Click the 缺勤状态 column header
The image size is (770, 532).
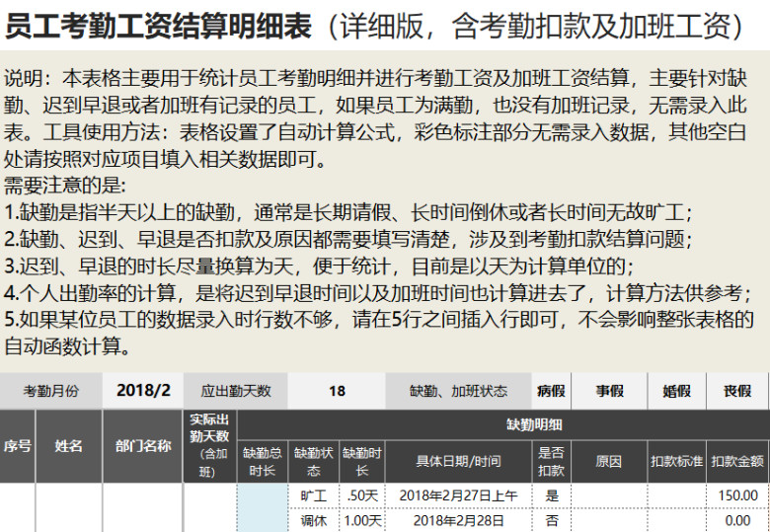(x=313, y=461)
